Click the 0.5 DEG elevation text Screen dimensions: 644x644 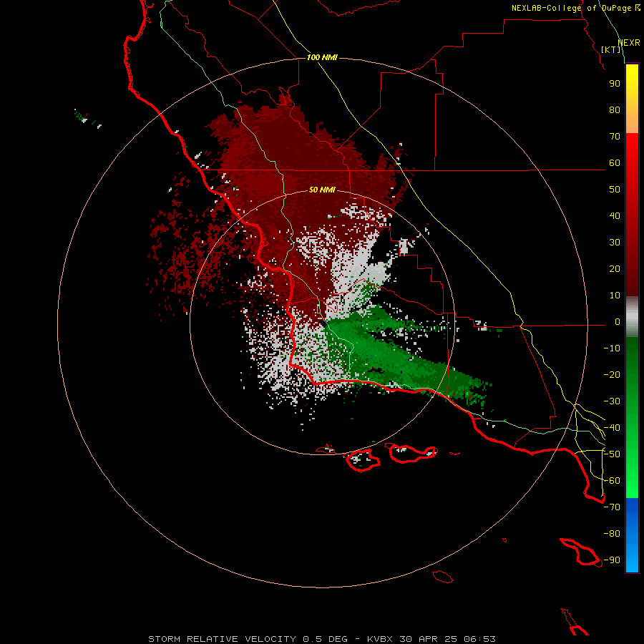326,639
